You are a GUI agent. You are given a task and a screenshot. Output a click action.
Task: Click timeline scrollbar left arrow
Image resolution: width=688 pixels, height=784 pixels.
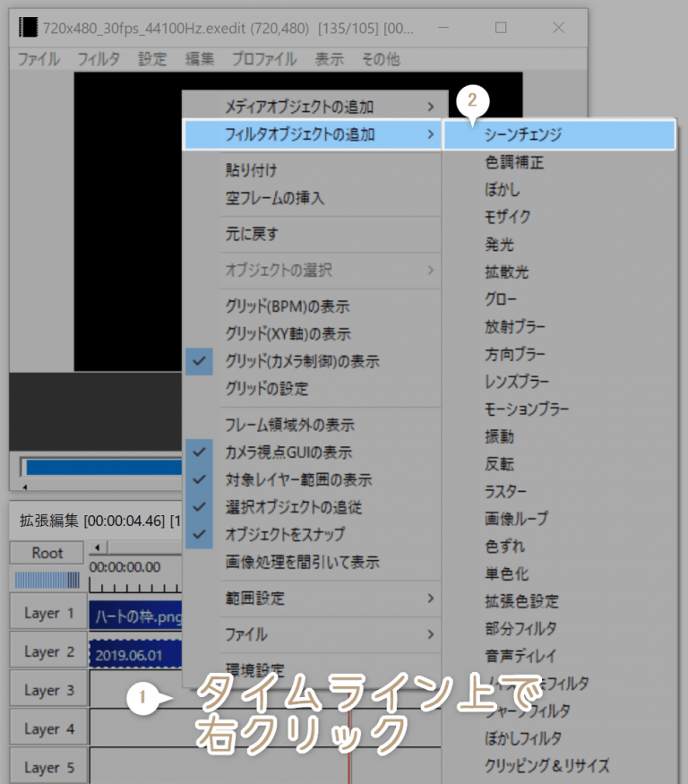[98, 547]
